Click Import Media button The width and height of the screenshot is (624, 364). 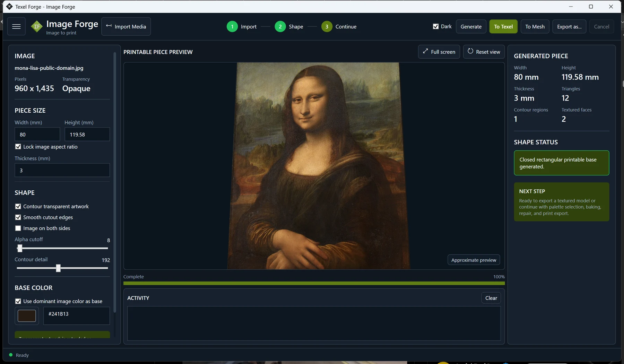coord(126,26)
